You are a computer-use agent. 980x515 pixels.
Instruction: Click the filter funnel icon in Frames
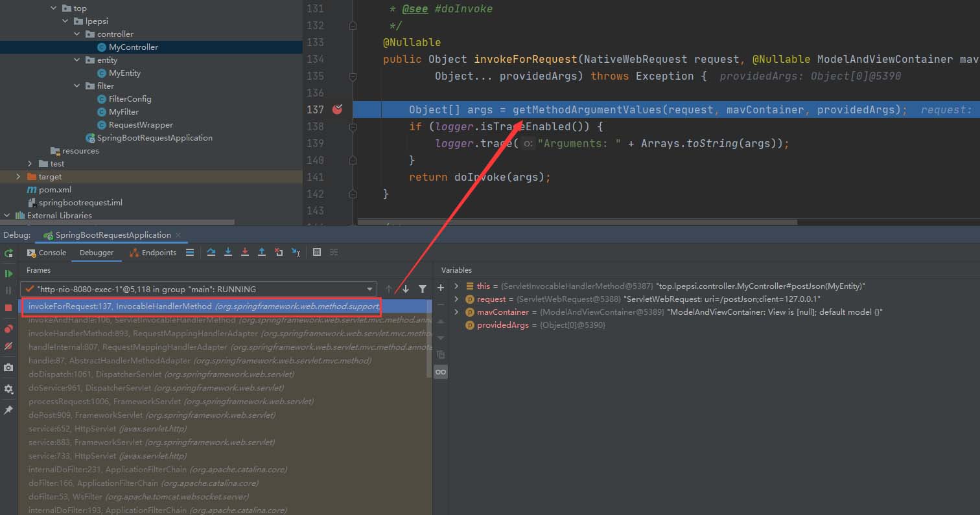coord(423,290)
